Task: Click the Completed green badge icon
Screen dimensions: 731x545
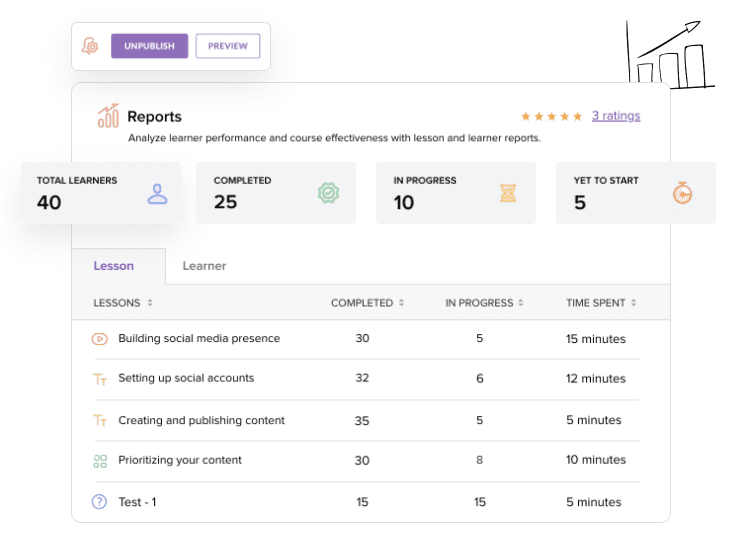Action: [329, 193]
